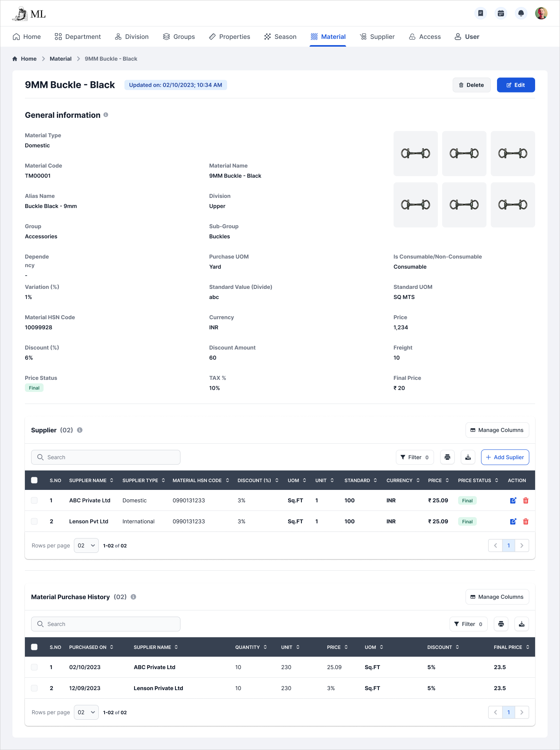Click the Edit button for this material
This screenshot has width=560, height=750.
click(x=516, y=85)
